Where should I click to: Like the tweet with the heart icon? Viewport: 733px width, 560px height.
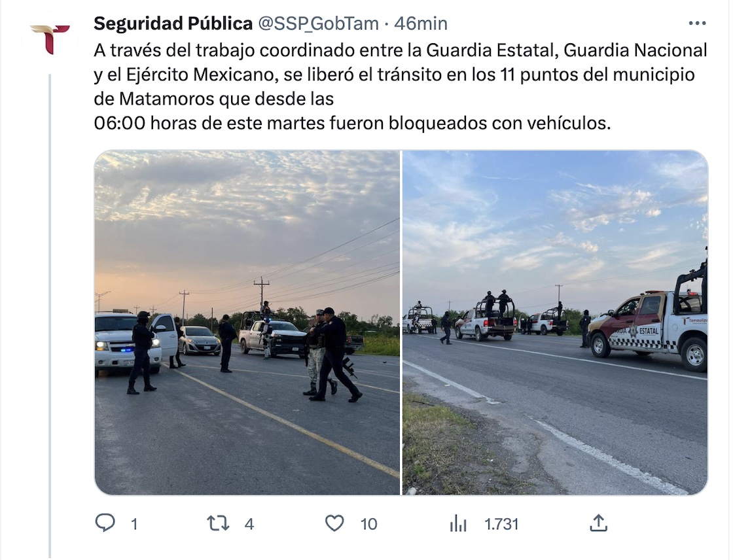[x=334, y=523]
